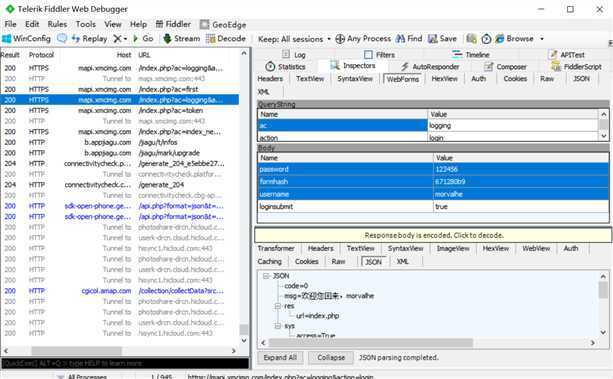Screen dimensions: 613x379
Task: Toggle the Stream mode button
Action: [181, 38]
